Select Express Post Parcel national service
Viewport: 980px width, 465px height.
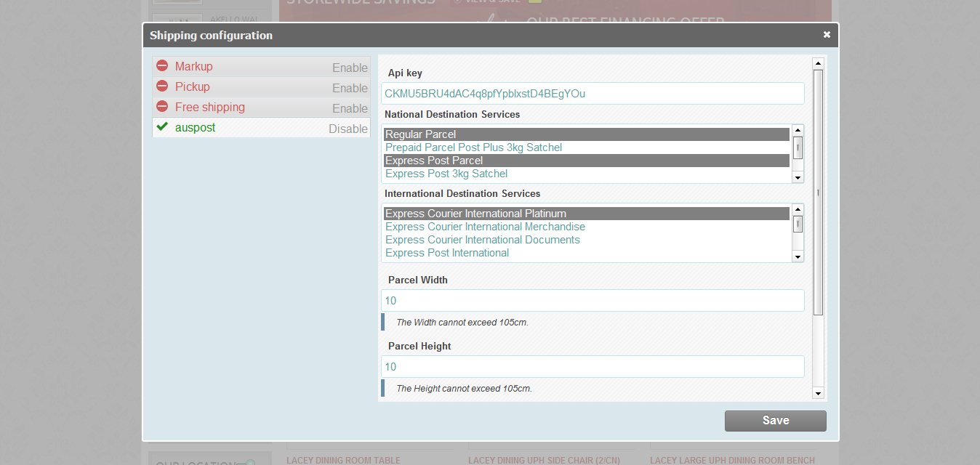pyautogui.click(x=587, y=161)
